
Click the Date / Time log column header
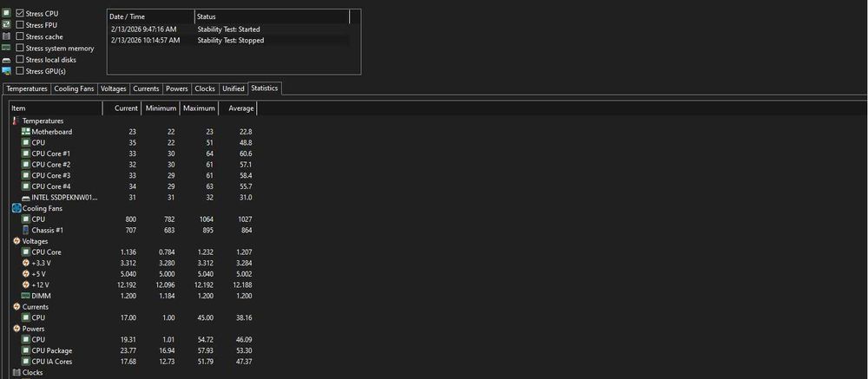(x=151, y=16)
